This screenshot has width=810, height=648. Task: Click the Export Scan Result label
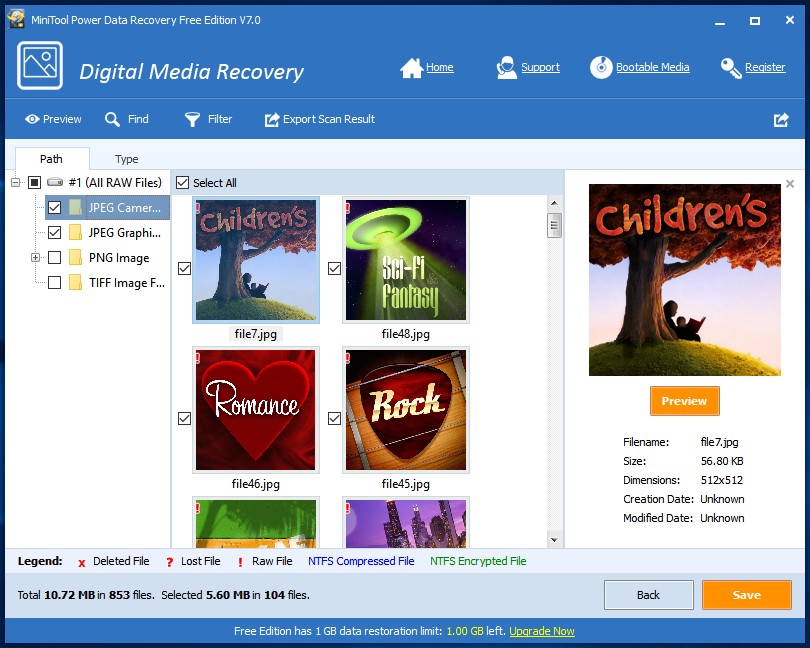[x=329, y=119]
